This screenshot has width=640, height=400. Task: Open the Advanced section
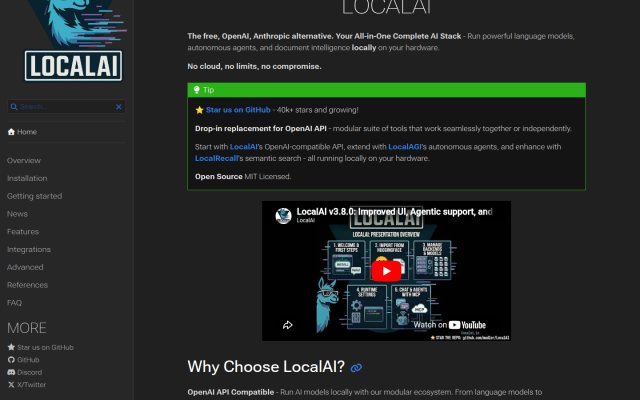point(25,267)
